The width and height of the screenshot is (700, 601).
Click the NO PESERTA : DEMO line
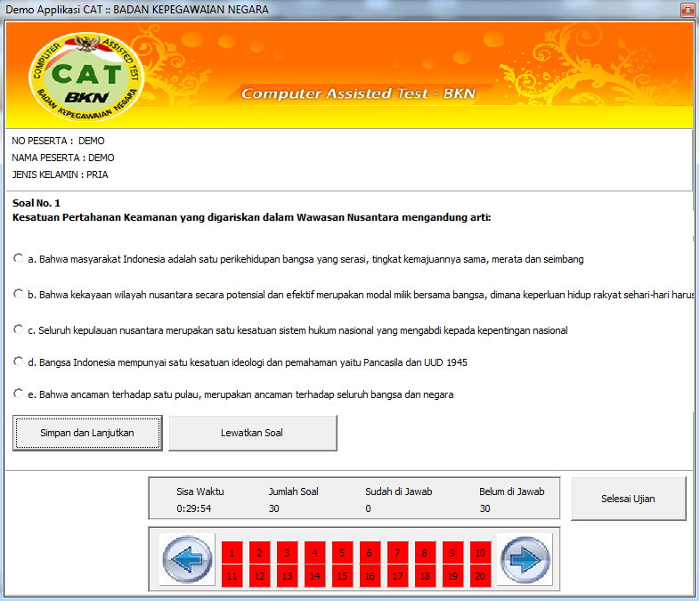tap(58, 141)
